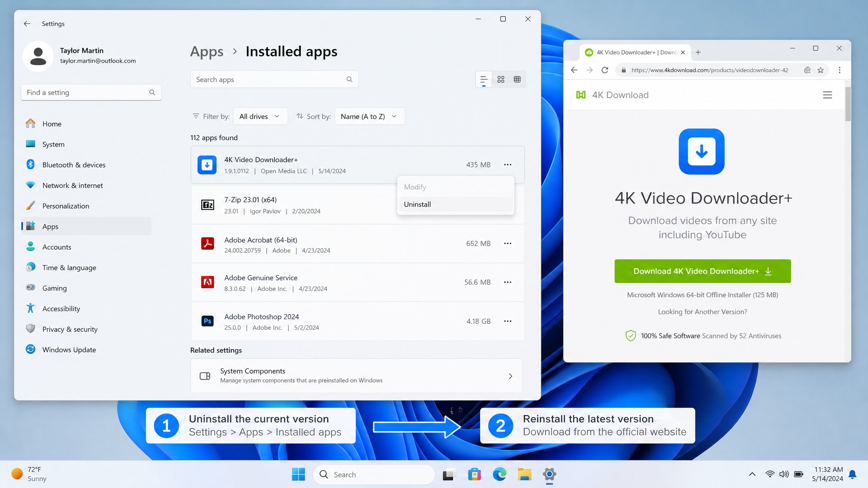Go to Home in Settings sidebar
This screenshot has height=488, width=868.
[x=86, y=124]
